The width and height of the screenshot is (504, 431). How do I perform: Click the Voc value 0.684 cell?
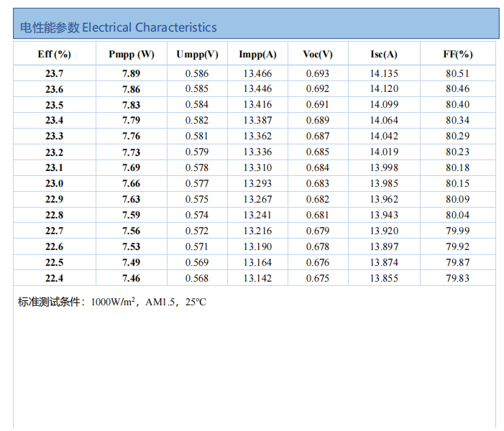coord(317,168)
